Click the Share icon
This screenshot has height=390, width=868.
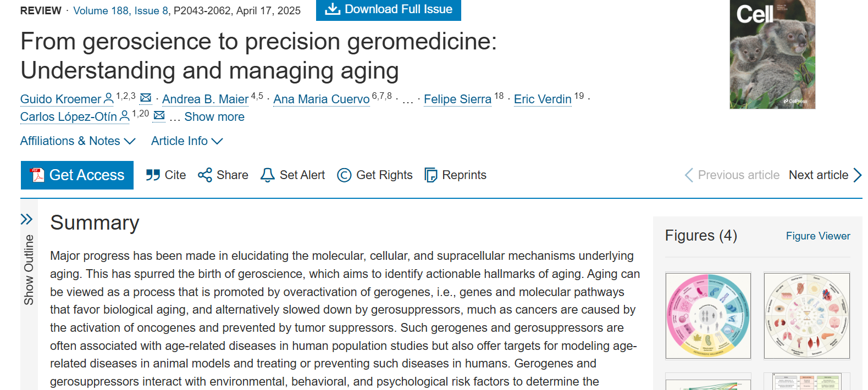pyautogui.click(x=205, y=175)
